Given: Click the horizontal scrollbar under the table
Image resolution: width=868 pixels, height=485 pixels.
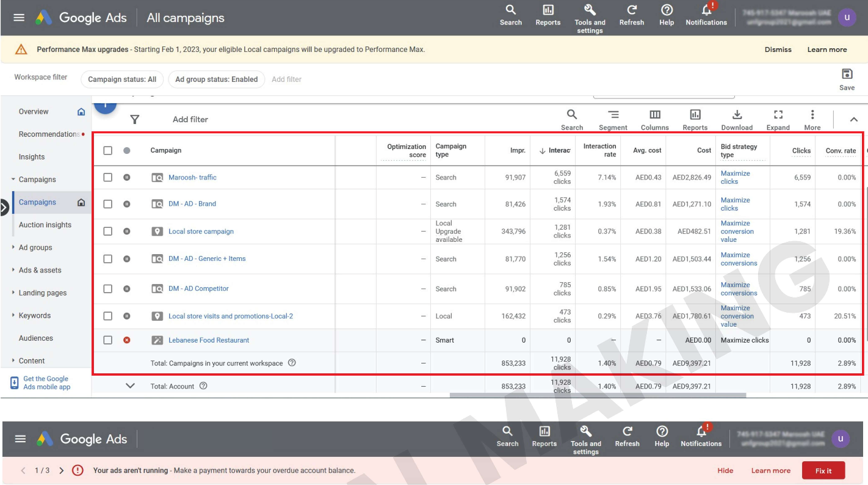Looking at the screenshot, I should (598, 395).
